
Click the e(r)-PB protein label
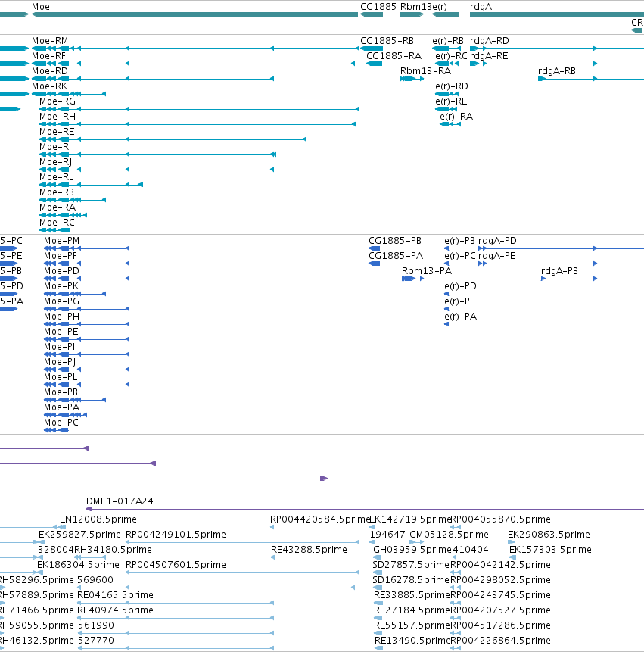[459, 241]
